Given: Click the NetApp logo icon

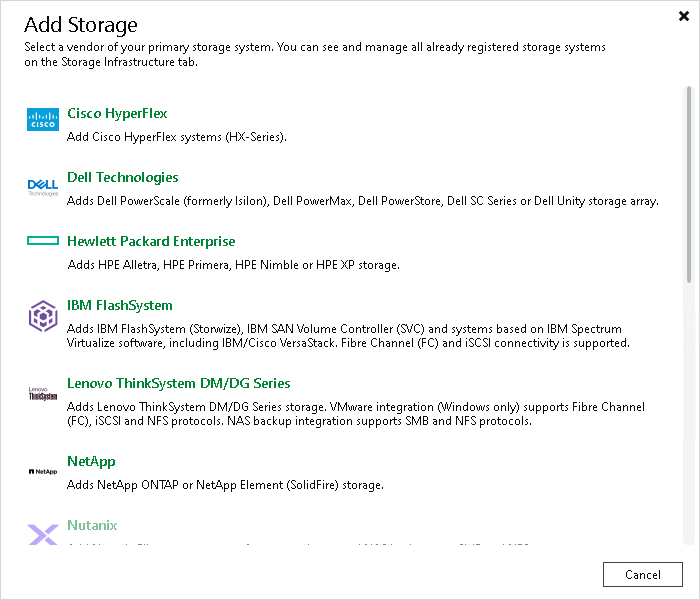Looking at the screenshot, I should 43,471.
